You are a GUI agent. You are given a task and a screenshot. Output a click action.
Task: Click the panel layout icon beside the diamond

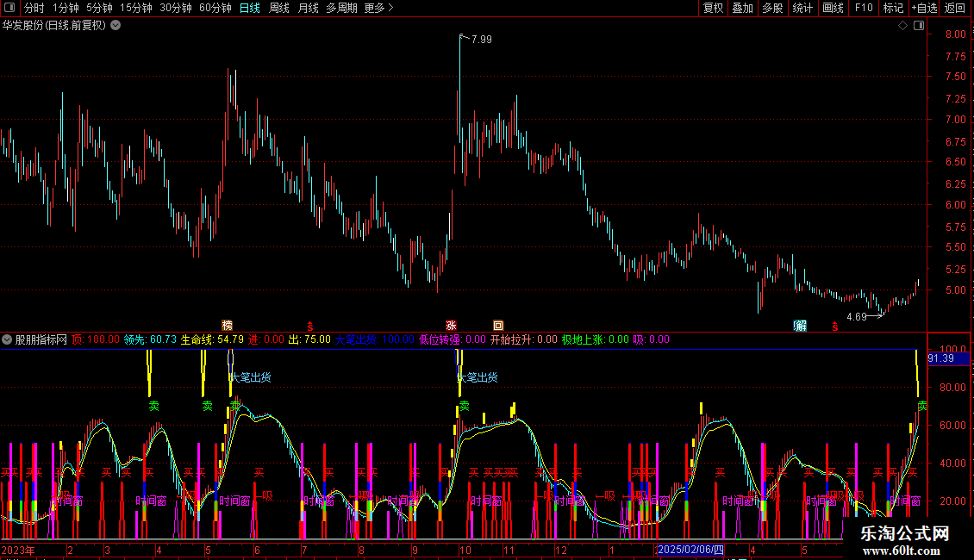(918, 26)
